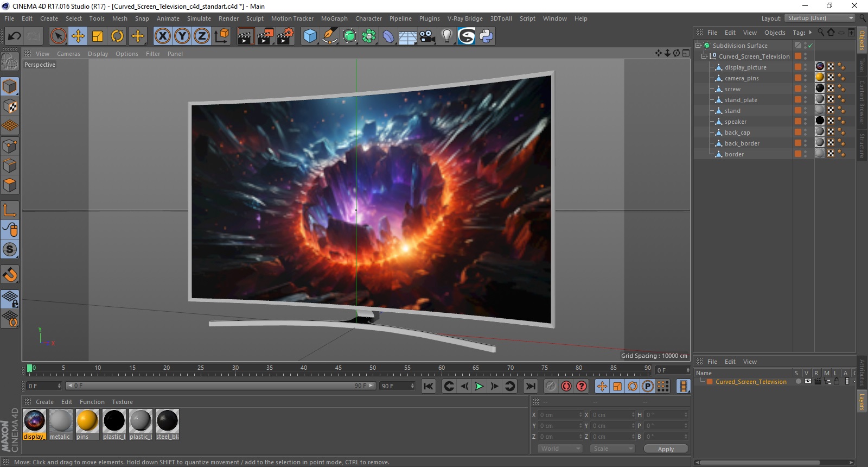Open the Light object icon
Screen dimensions: 868x467
click(447, 36)
